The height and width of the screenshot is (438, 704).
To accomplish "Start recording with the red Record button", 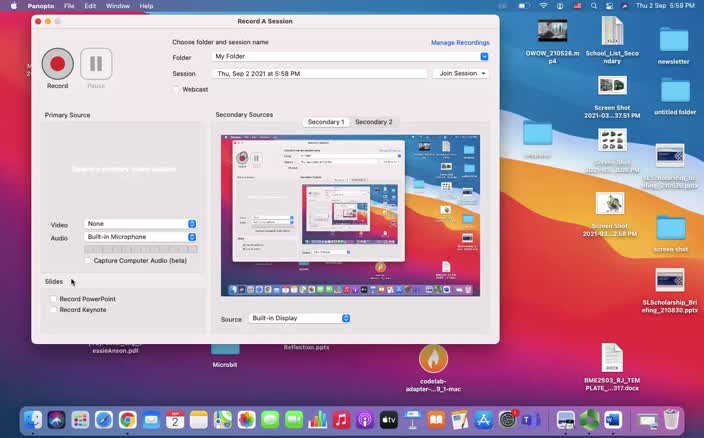I will coord(57,64).
